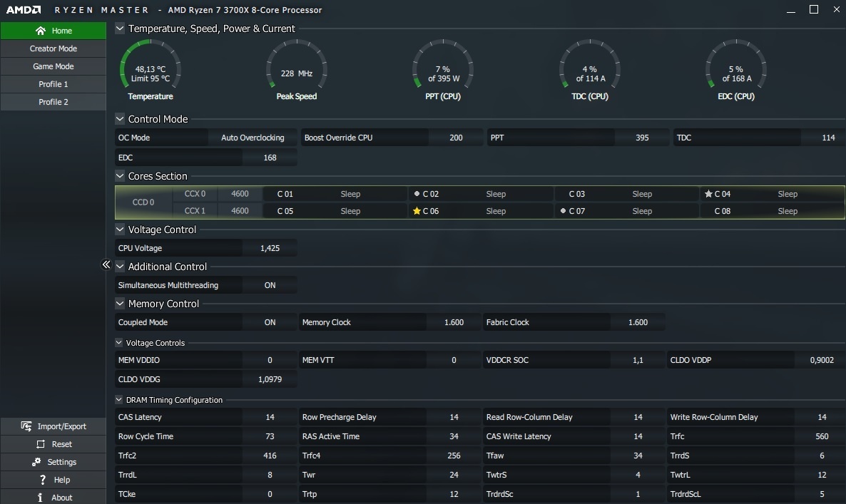The height and width of the screenshot is (504, 846).
Task: Click the MEM VDDIO value 0
Action: pyautogui.click(x=270, y=360)
